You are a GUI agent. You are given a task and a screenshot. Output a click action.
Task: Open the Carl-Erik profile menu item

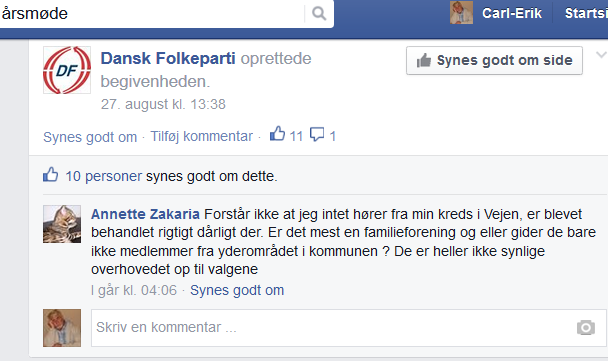point(511,14)
